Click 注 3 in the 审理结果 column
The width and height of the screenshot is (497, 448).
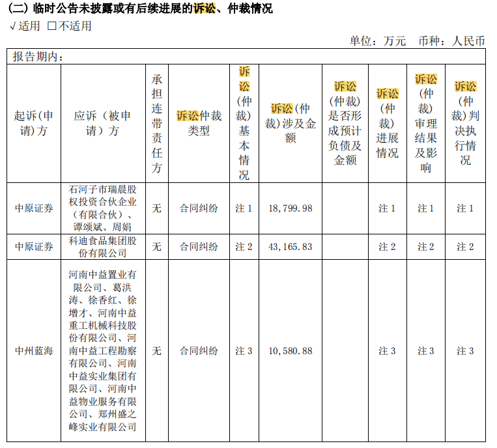click(426, 351)
